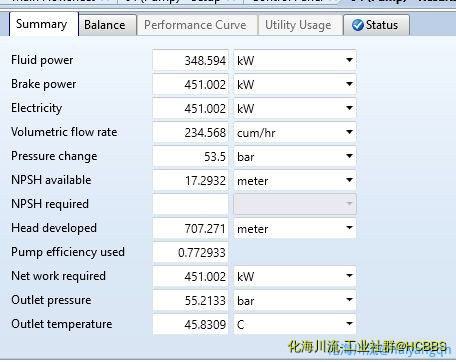Click the Volumetric flow rate label
This screenshot has height=362, width=456.
64,132
